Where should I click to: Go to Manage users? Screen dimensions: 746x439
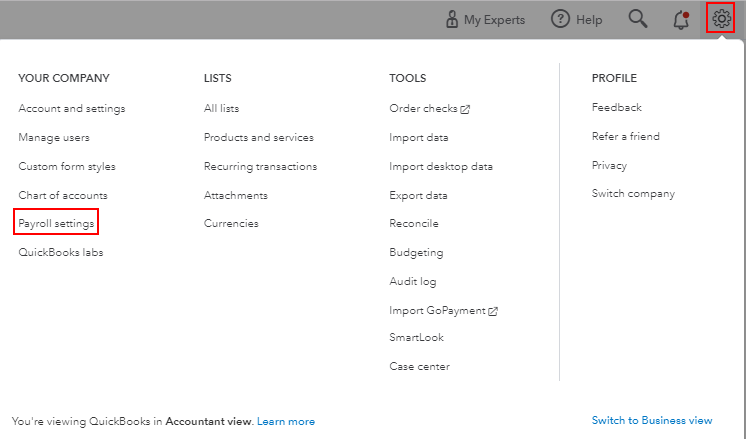tap(53, 137)
